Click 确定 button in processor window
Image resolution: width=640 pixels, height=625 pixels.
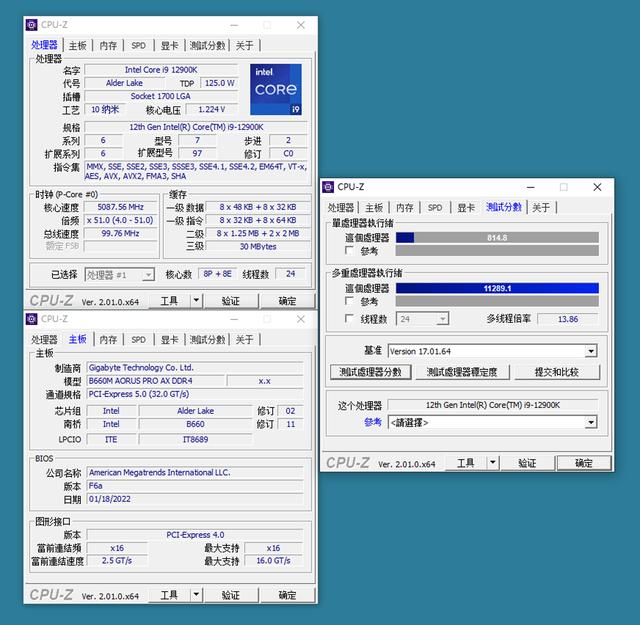point(287,301)
